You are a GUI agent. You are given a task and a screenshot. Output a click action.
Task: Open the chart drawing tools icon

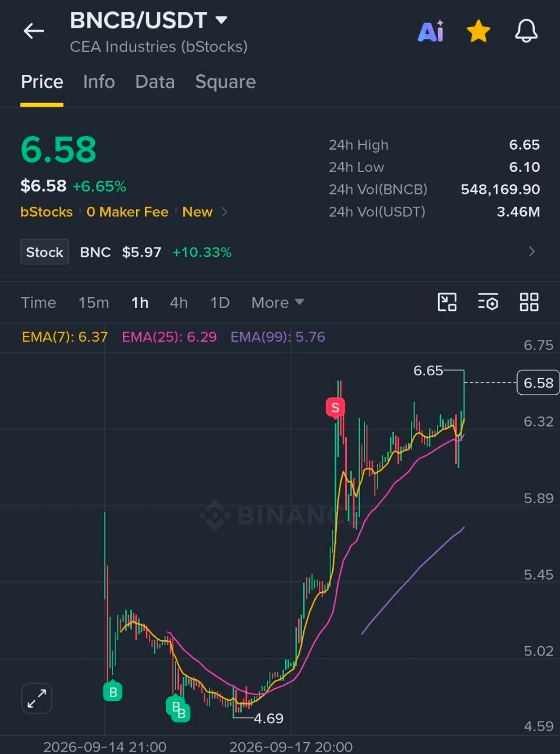tap(448, 302)
